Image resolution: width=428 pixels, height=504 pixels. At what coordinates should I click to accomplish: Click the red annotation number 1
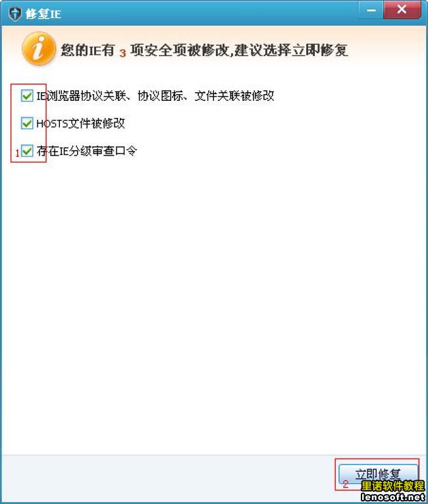(17, 154)
